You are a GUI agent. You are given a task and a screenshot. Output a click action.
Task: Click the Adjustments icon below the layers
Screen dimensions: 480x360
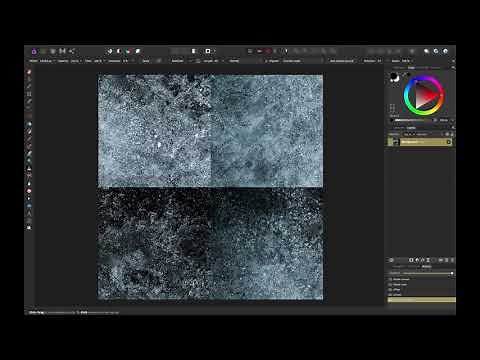pos(417,260)
